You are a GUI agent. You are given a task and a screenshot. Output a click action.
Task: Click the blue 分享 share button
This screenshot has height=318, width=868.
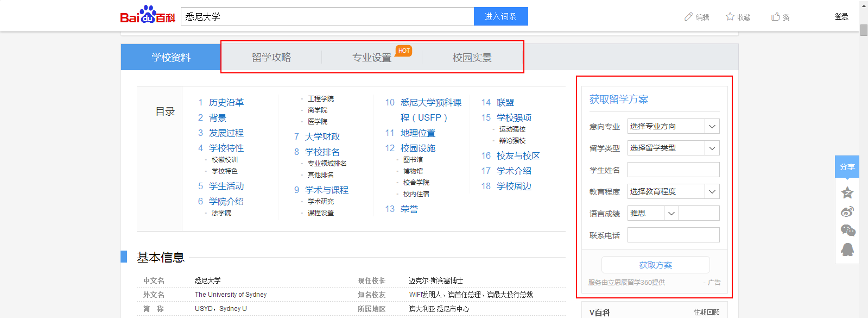847,167
